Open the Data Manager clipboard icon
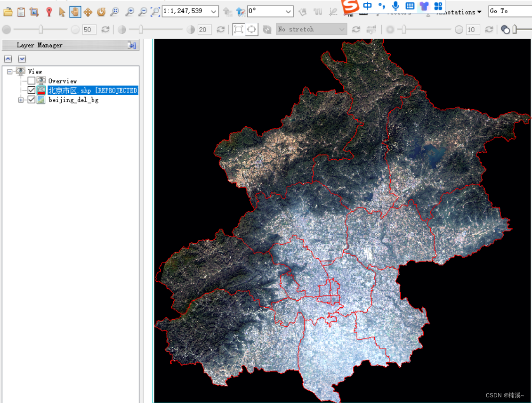This screenshot has width=532, height=403. 21,12
